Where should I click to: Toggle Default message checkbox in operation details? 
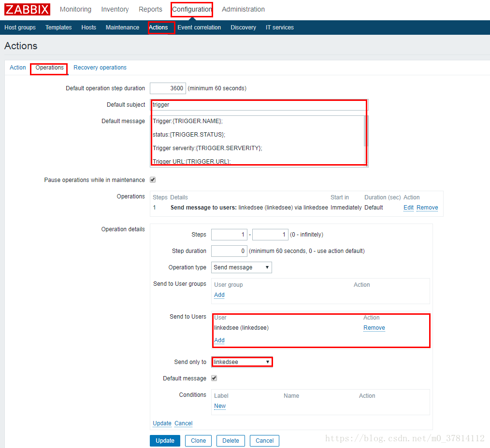point(214,378)
